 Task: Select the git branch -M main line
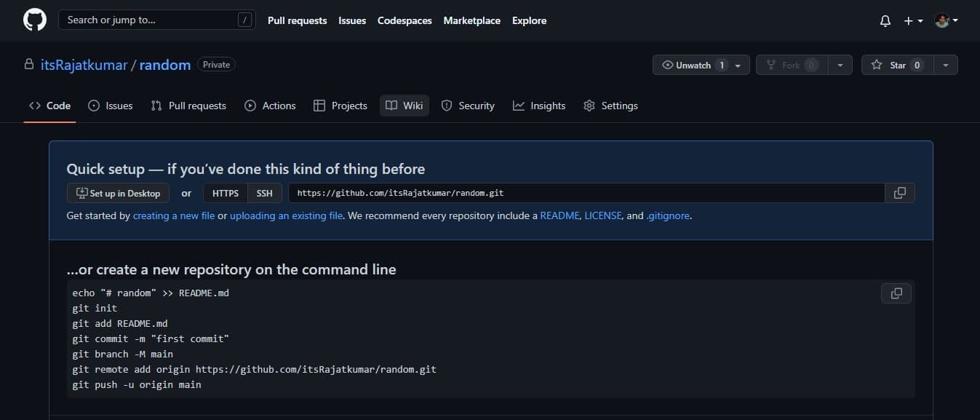(x=123, y=354)
